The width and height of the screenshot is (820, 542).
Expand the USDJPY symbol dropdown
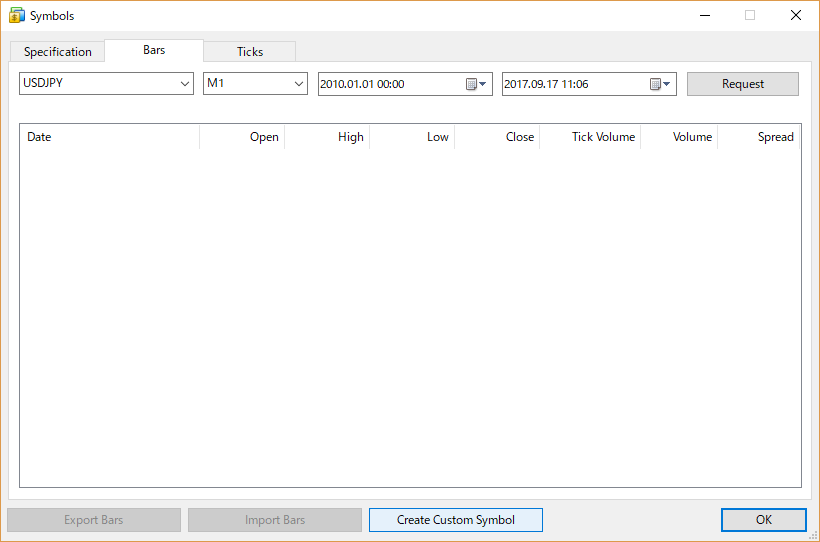tap(185, 84)
